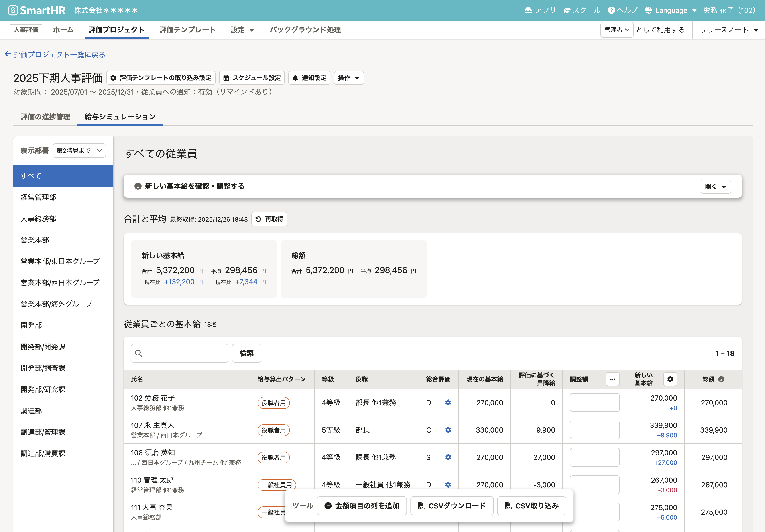Select 営業本部/西日本グループ in department list
Image resolution: width=765 pixels, height=532 pixels.
click(60, 282)
